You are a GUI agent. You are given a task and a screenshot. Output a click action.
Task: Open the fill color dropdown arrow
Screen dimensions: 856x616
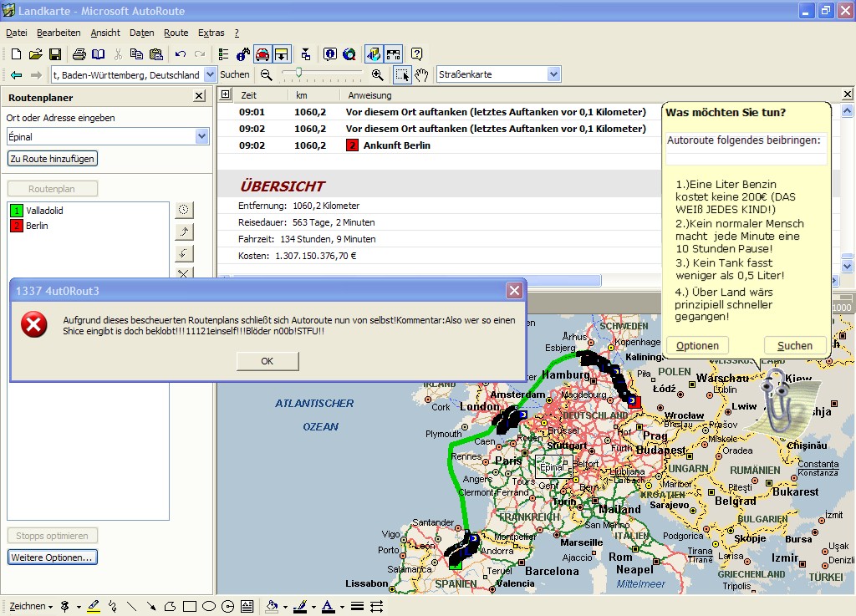click(285, 607)
